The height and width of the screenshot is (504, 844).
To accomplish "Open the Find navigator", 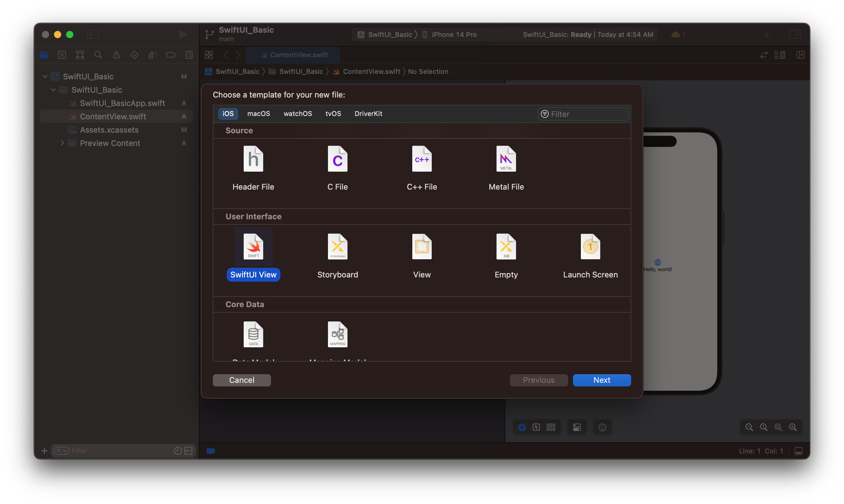I will 98,55.
